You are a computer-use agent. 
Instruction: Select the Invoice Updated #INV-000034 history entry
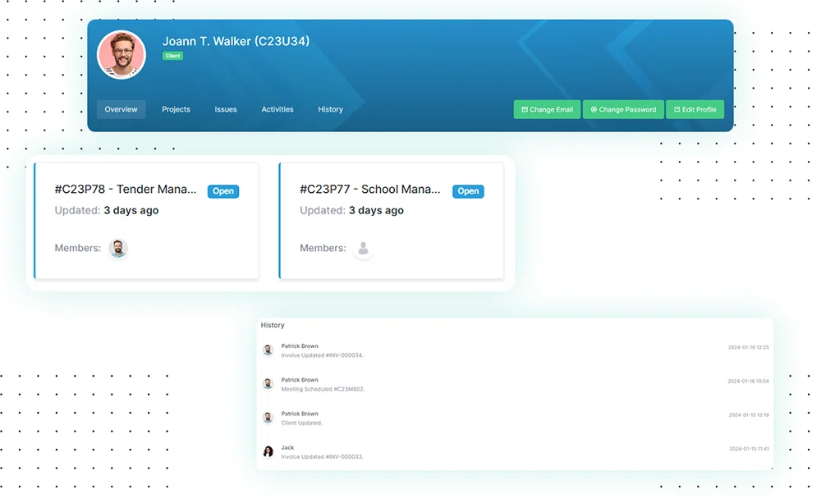pos(322,355)
